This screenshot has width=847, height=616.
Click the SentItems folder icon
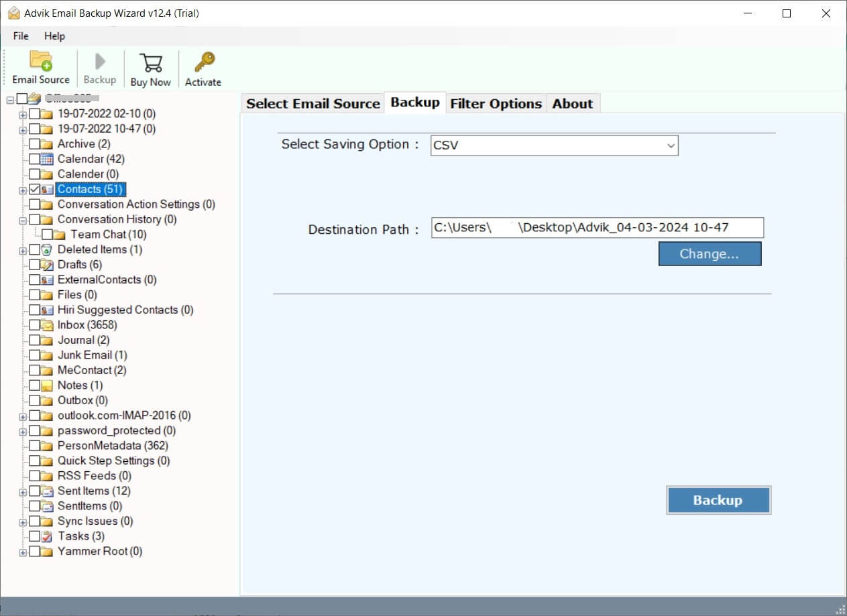point(47,506)
